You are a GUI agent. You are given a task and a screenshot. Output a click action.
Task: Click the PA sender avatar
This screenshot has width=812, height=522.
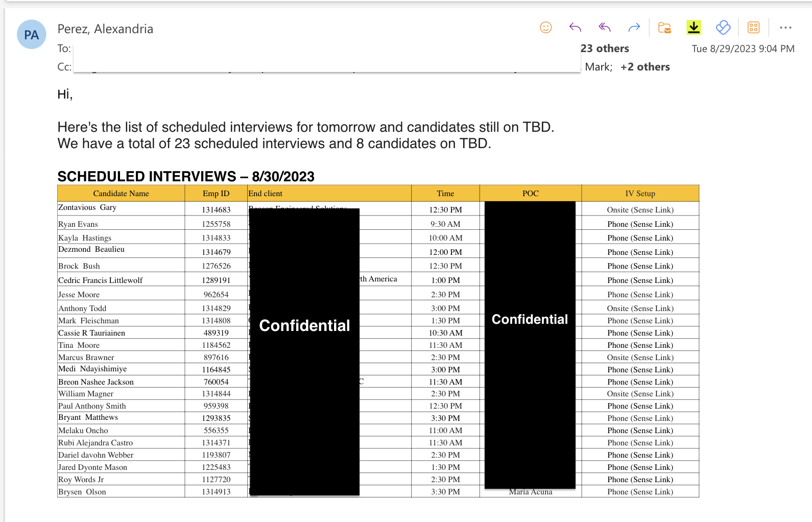32,35
